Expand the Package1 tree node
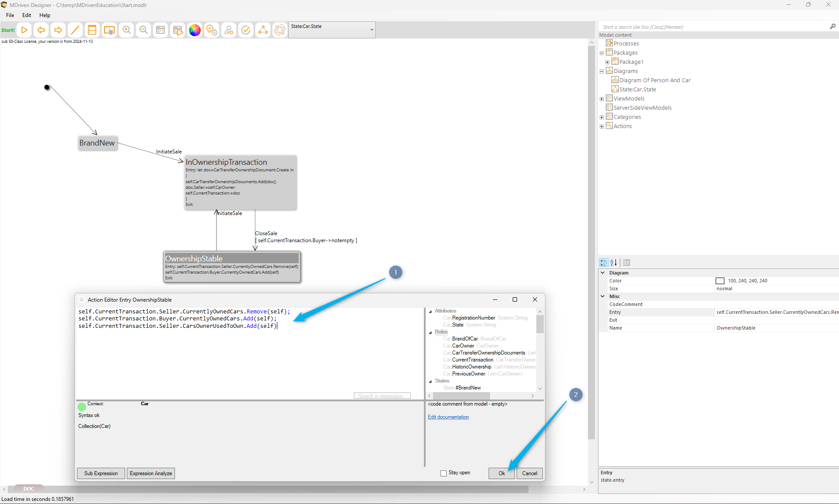839x504 pixels. 607,62
